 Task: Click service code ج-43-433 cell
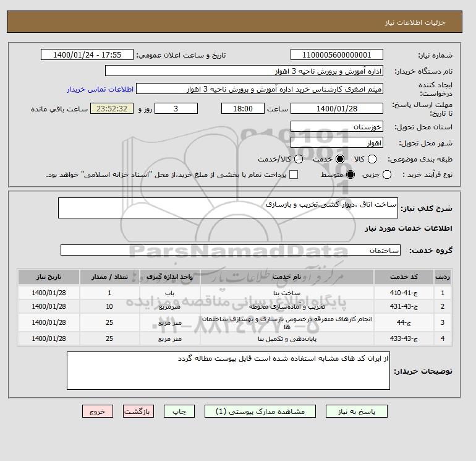404,338
